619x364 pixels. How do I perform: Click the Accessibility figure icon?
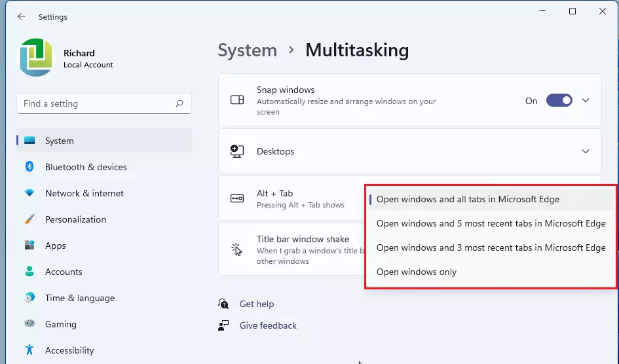(29, 350)
